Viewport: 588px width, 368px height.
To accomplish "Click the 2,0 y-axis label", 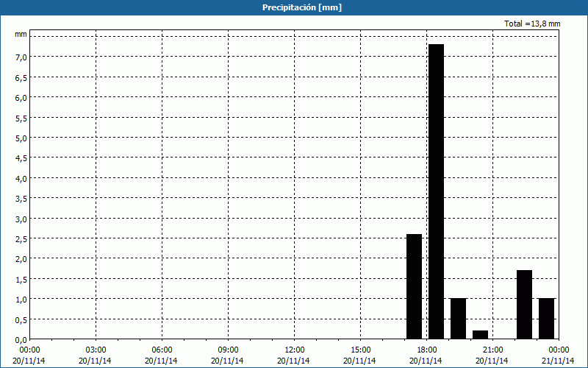I will click(x=21, y=259).
